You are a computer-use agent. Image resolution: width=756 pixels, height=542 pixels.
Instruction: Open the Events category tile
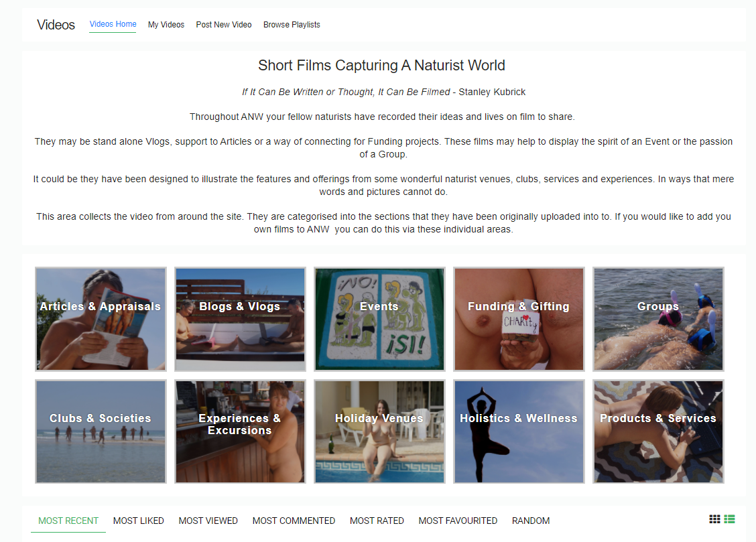[x=379, y=319]
